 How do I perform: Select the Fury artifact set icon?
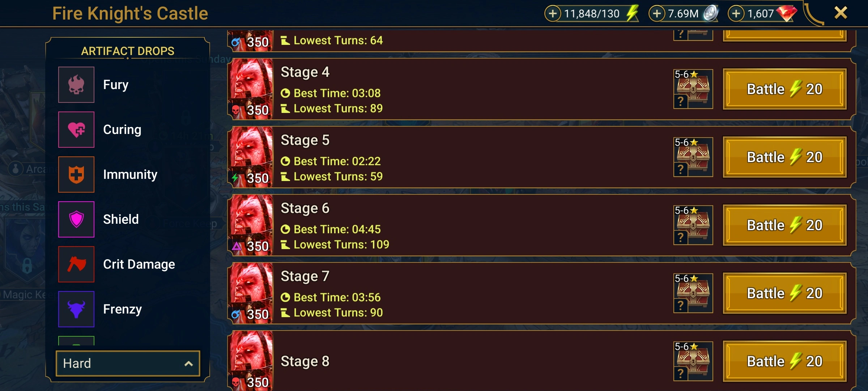tap(76, 85)
